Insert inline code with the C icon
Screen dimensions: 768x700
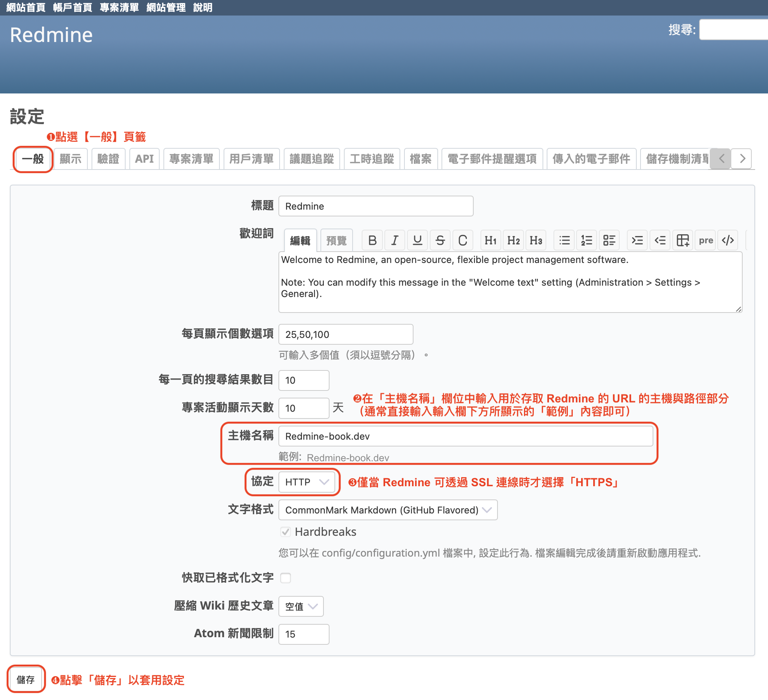pos(462,240)
